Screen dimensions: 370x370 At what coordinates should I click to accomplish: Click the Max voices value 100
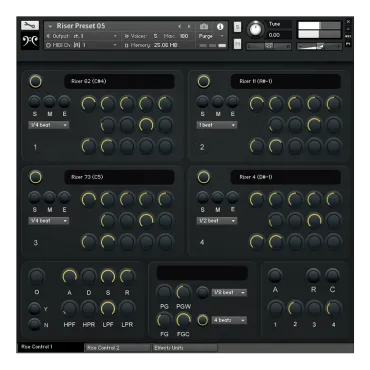click(x=184, y=36)
